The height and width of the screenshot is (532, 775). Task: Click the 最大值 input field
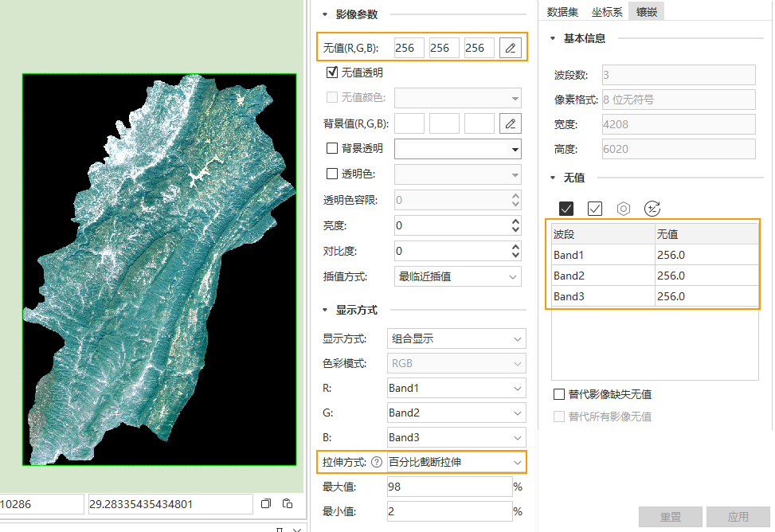pyautogui.click(x=448, y=487)
